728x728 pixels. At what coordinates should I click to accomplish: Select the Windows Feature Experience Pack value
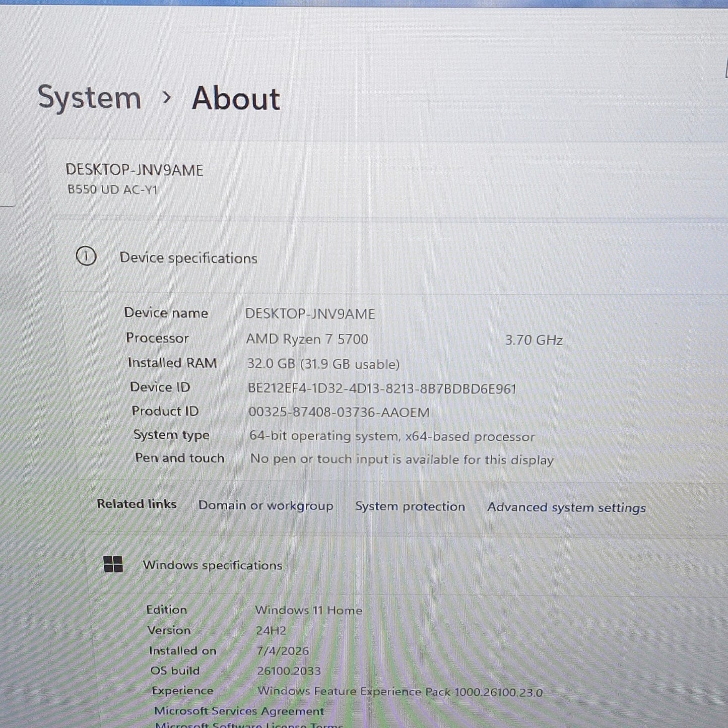[401, 692]
